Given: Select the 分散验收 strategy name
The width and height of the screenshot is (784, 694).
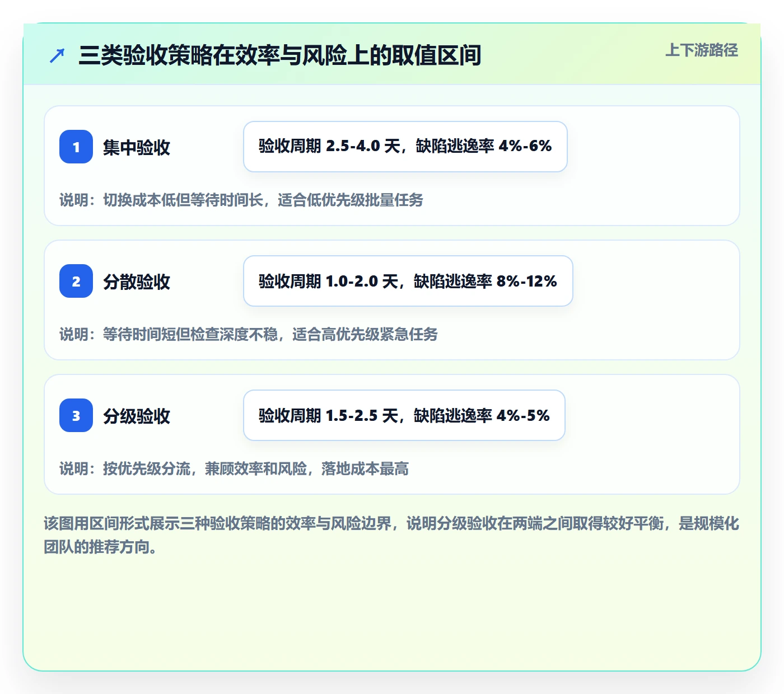Looking at the screenshot, I should tap(137, 282).
